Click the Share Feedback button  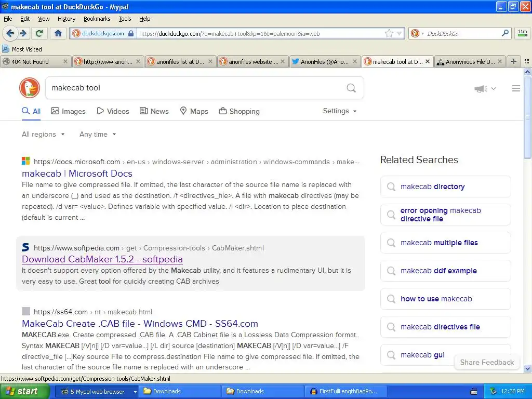[x=487, y=362]
